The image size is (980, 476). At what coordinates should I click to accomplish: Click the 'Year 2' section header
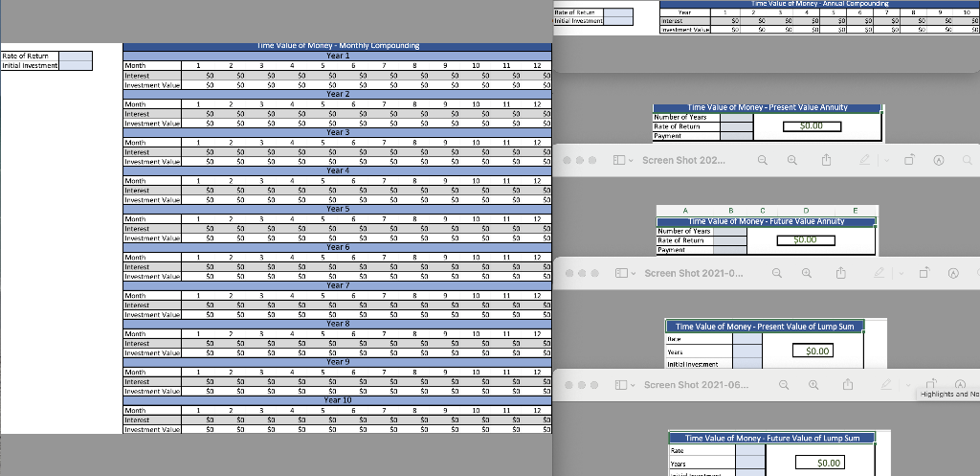[338, 94]
